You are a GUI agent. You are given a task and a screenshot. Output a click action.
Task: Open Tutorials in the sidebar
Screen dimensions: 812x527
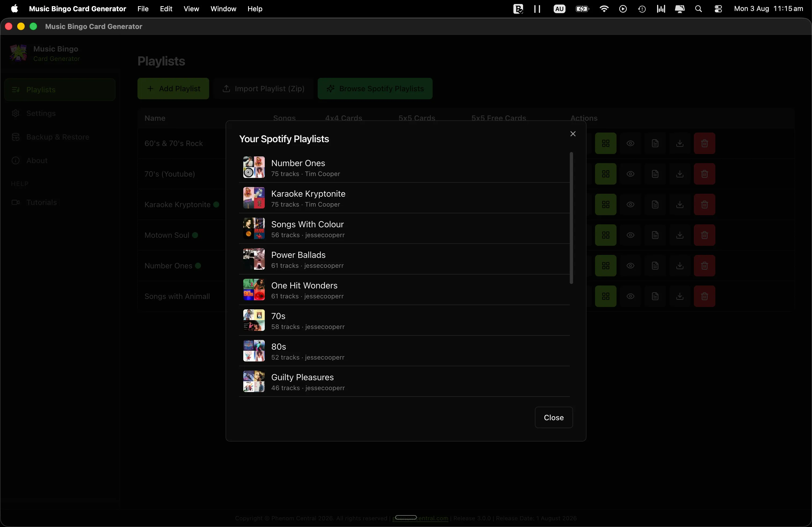pos(60,203)
